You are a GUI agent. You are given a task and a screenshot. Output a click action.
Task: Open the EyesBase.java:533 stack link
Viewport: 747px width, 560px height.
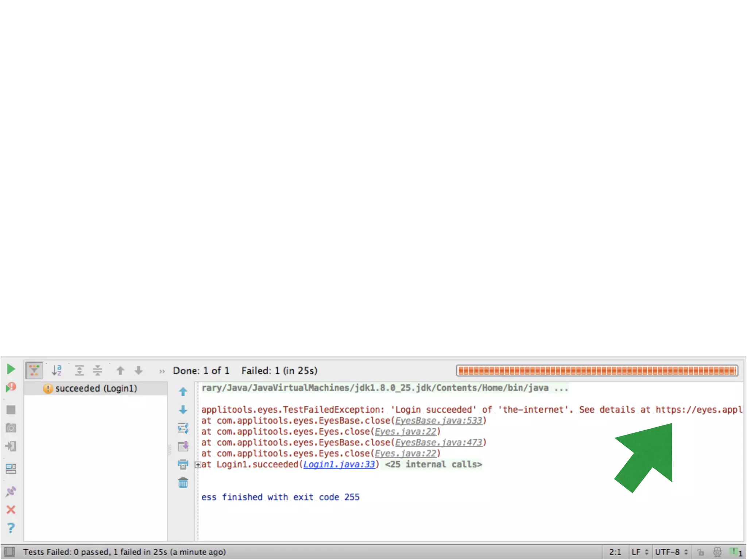click(x=438, y=421)
